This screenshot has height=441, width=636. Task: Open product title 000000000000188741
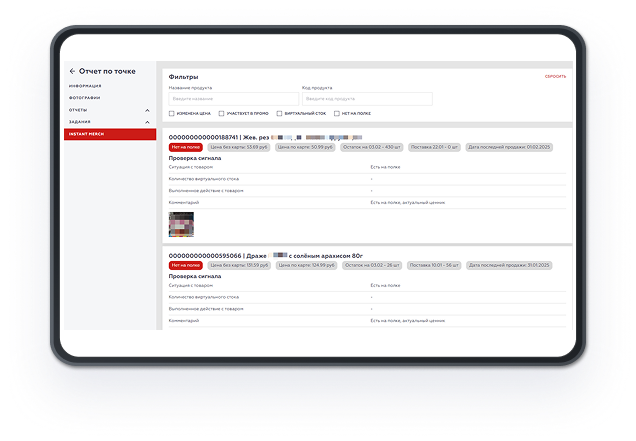coord(215,136)
